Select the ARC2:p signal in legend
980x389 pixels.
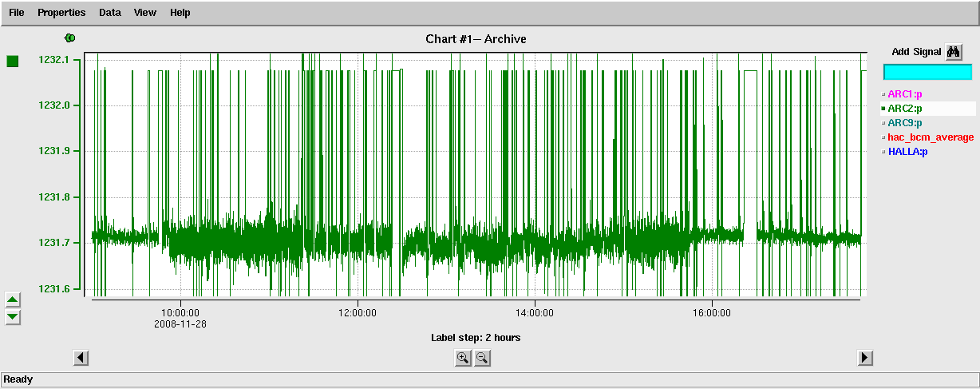tap(904, 109)
